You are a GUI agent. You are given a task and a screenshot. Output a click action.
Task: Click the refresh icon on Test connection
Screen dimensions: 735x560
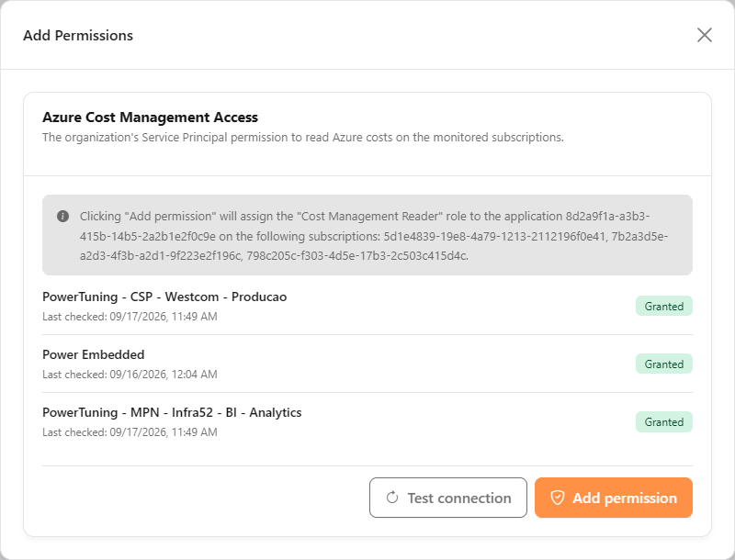(x=392, y=498)
